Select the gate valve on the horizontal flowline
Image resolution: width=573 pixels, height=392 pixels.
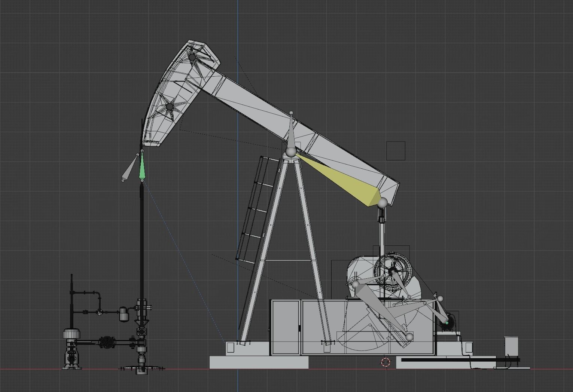coord(107,342)
